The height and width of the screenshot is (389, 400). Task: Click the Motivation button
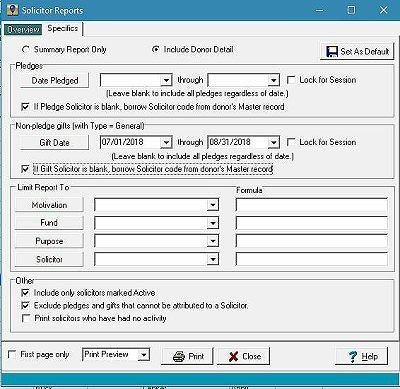point(49,205)
